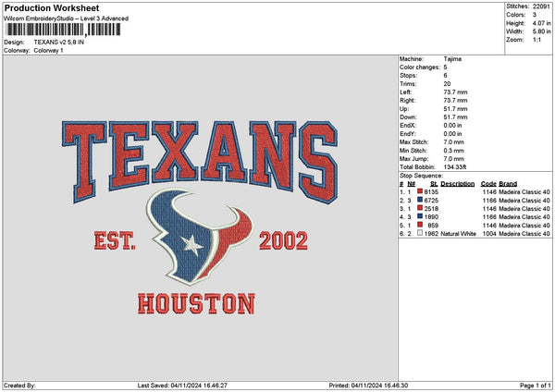555x392 pixels.
Task: Click the EndY value '0.00 in'
Action: click(452, 134)
